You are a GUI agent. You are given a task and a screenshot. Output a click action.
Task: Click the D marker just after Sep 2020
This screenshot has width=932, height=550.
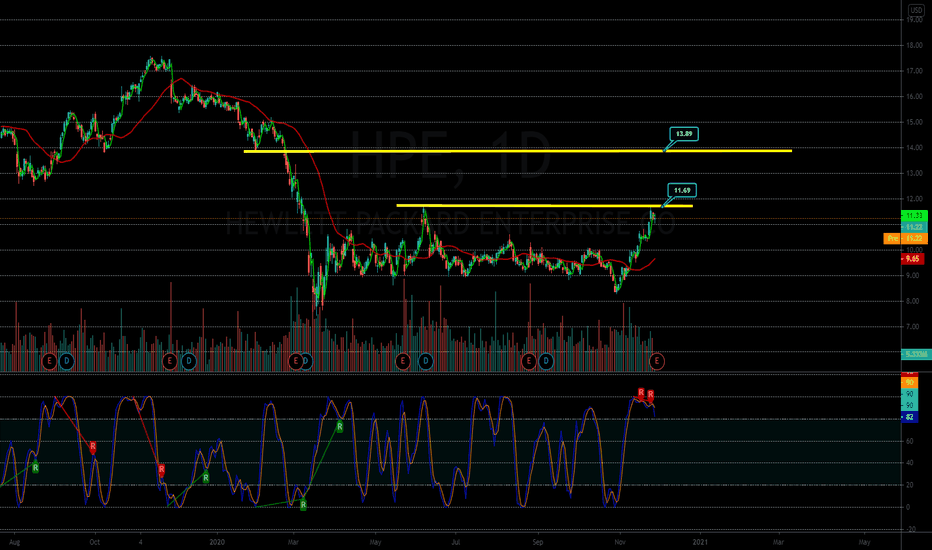click(x=546, y=360)
